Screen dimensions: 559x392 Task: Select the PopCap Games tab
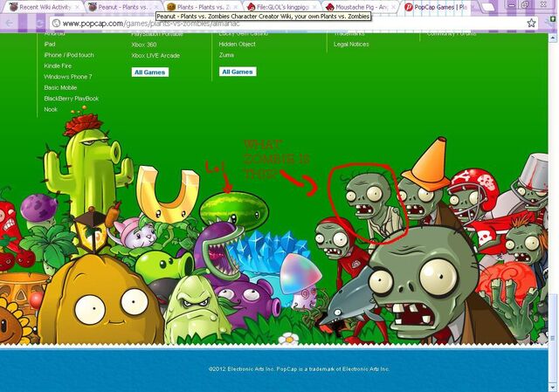coord(439,7)
